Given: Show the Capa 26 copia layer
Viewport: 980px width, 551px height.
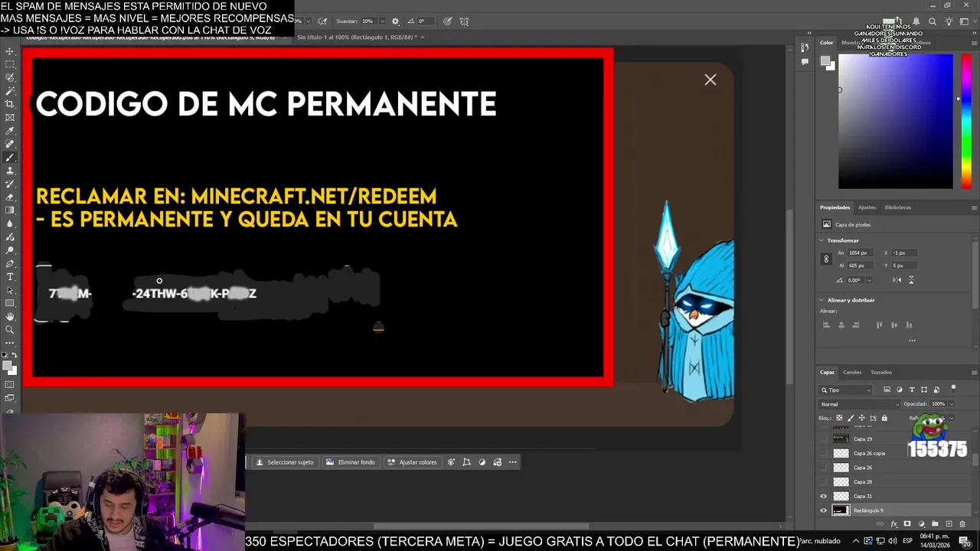Looking at the screenshot, I should coord(824,453).
